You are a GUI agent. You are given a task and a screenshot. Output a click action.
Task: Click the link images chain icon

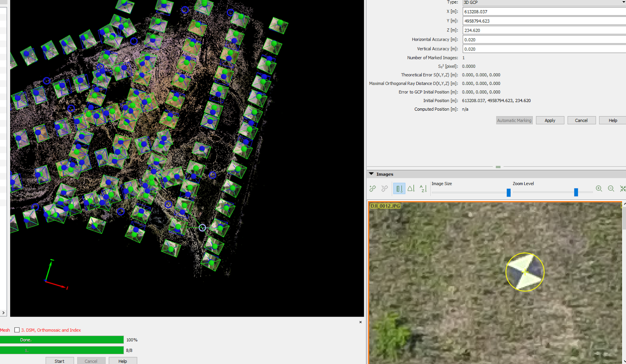[x=372, y=188]
